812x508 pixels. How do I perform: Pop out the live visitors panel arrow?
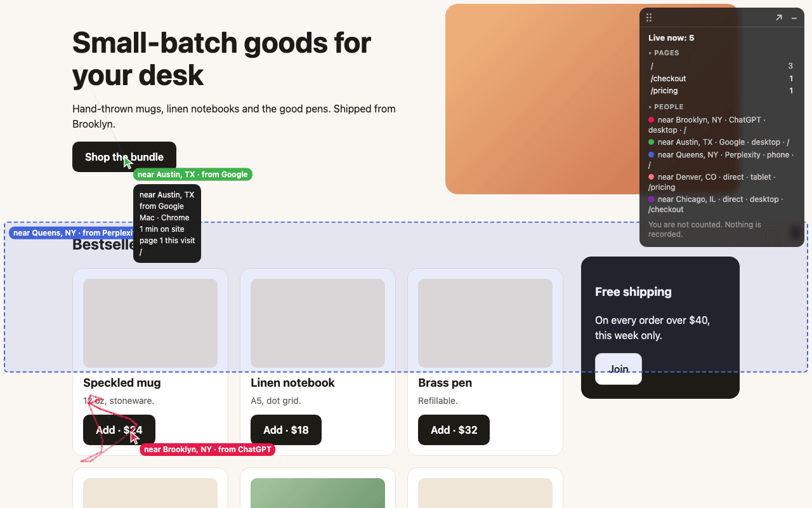[x=779, y=18]
